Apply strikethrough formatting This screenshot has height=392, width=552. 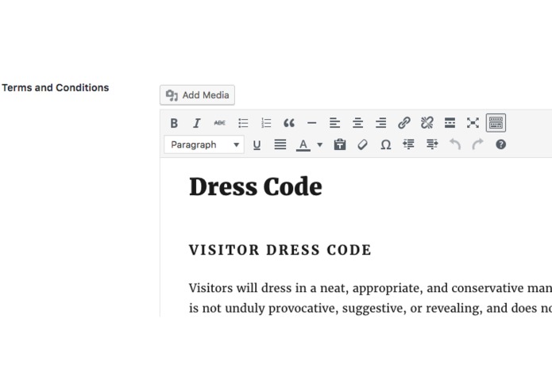pyautogui.click(x=220, y=123)
